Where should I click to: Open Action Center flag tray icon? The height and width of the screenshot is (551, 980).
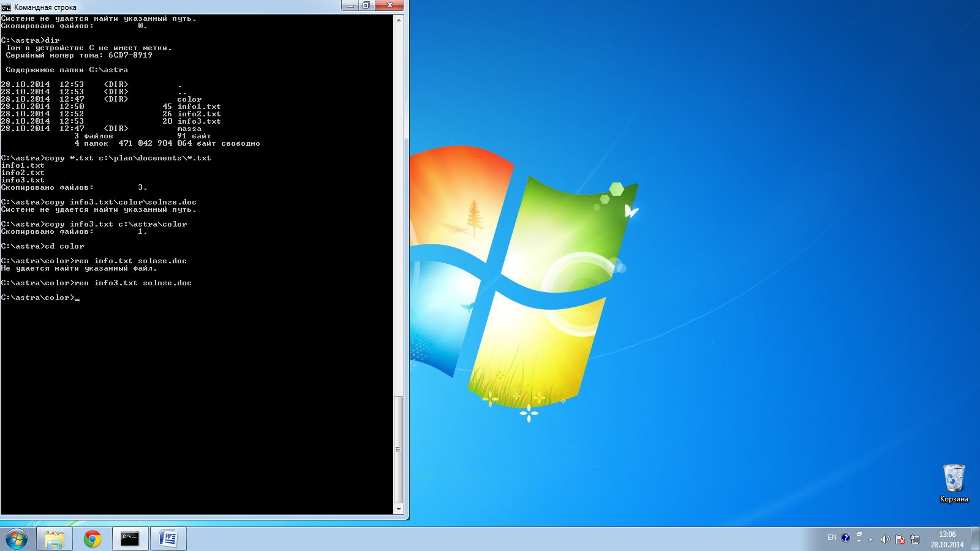click(900, 539)
